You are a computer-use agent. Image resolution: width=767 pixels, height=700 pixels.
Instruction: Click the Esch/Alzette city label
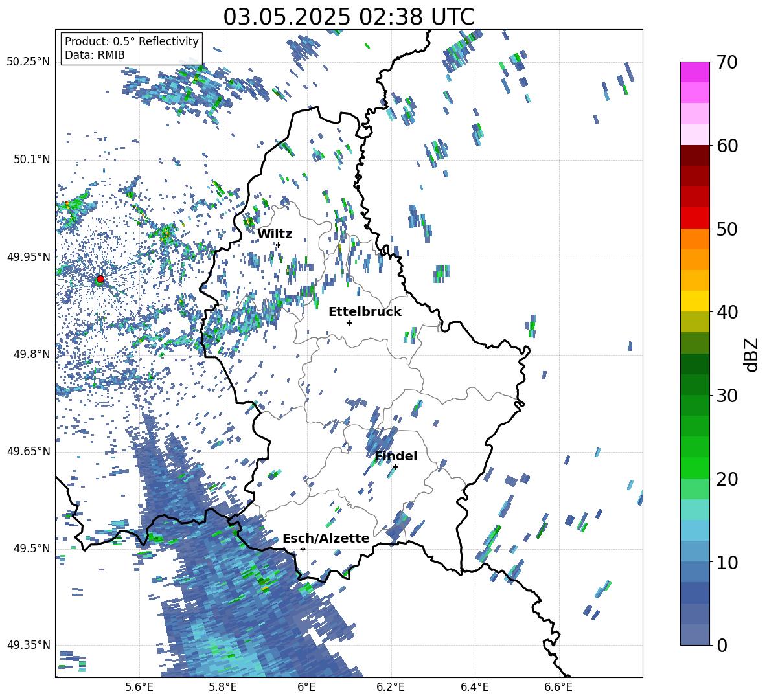(326, 538)
